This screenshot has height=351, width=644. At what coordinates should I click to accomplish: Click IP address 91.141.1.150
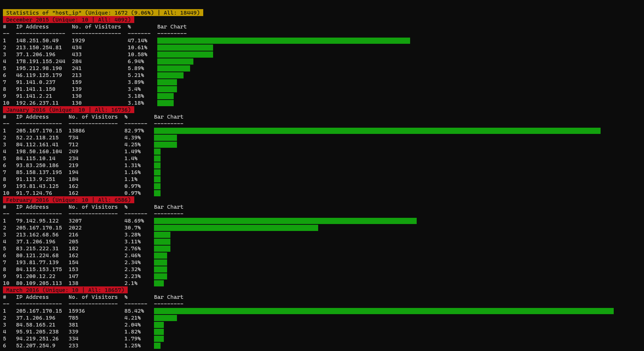pyautogui.click(x=36, y=89)
